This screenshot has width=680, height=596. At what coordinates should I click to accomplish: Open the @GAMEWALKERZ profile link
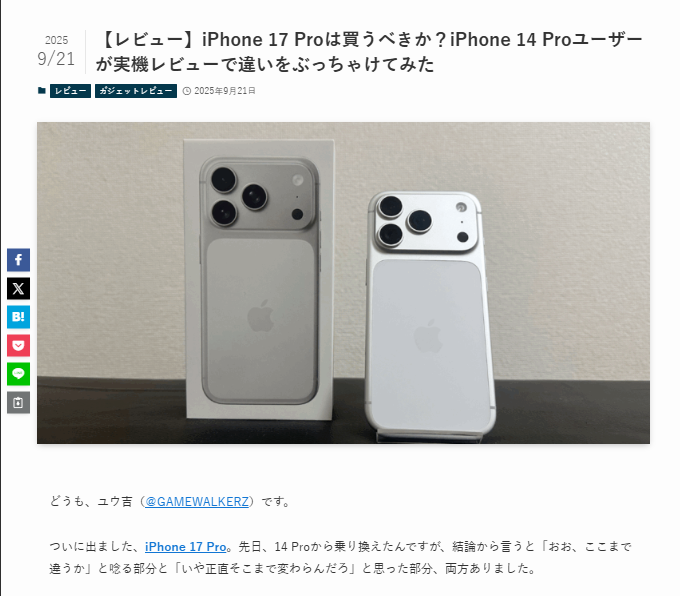coord(197,501)
